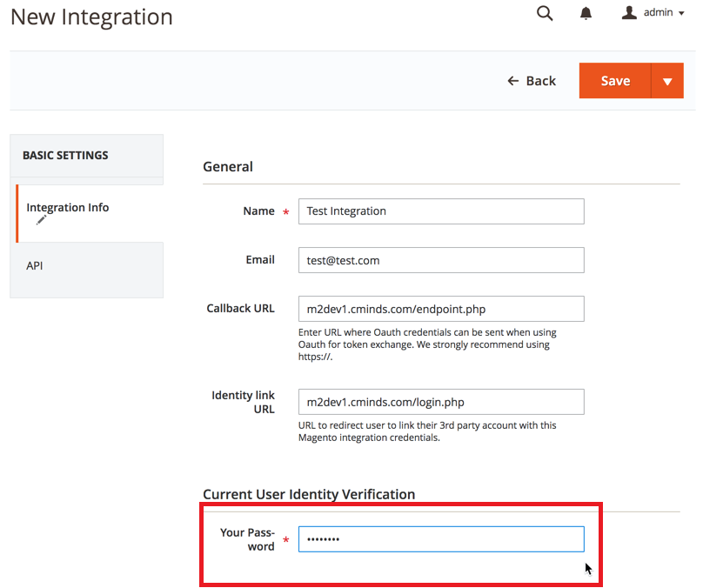
Task: Select the Callback URL input box
Action: pyautogui.click(x=441, y=309)
